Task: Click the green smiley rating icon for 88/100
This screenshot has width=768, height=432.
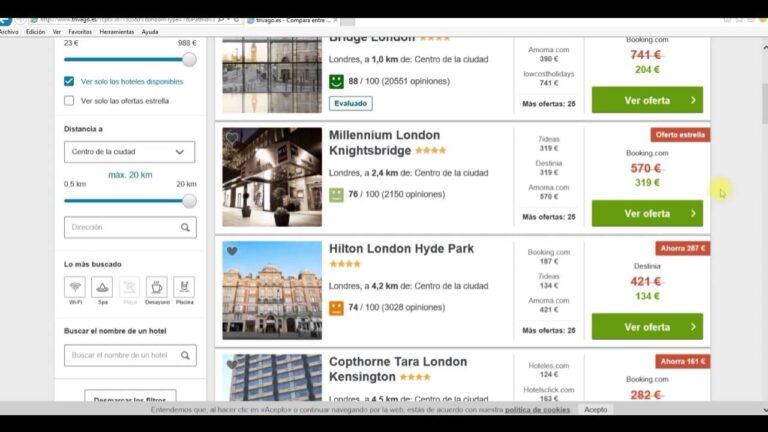Action: point(336,81)
